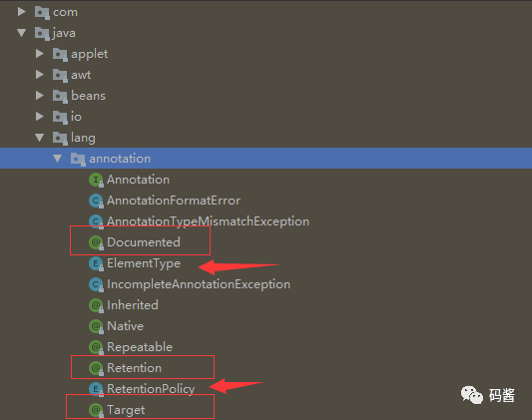Screen dimensions: 532x420
Task: Expand the applet package arrow
Action: point(40,54)
